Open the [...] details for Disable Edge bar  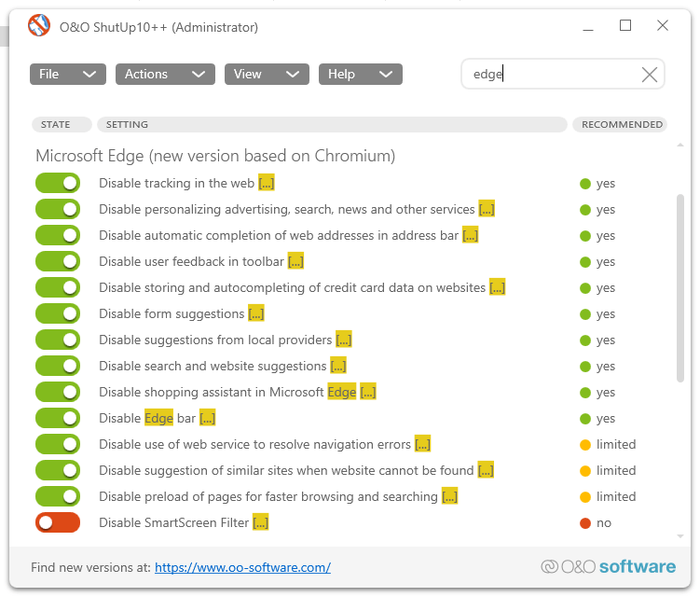(x=207, y=418)
